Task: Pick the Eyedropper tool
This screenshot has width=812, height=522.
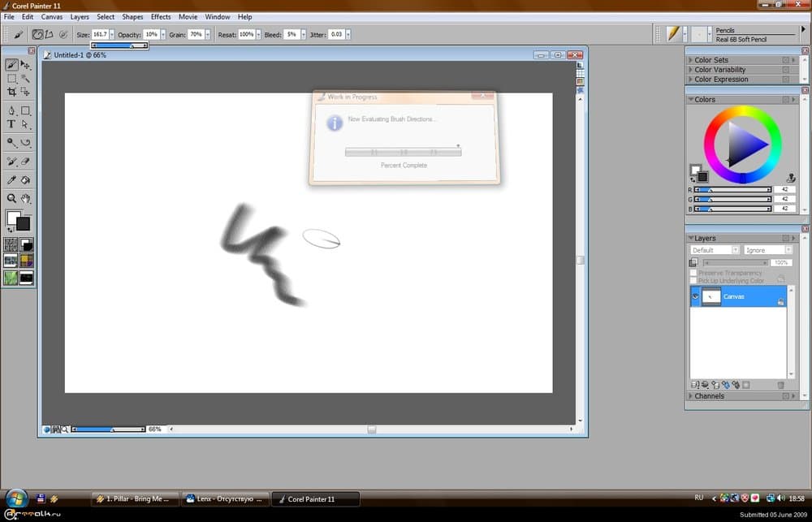Action: tap(11, 179)
